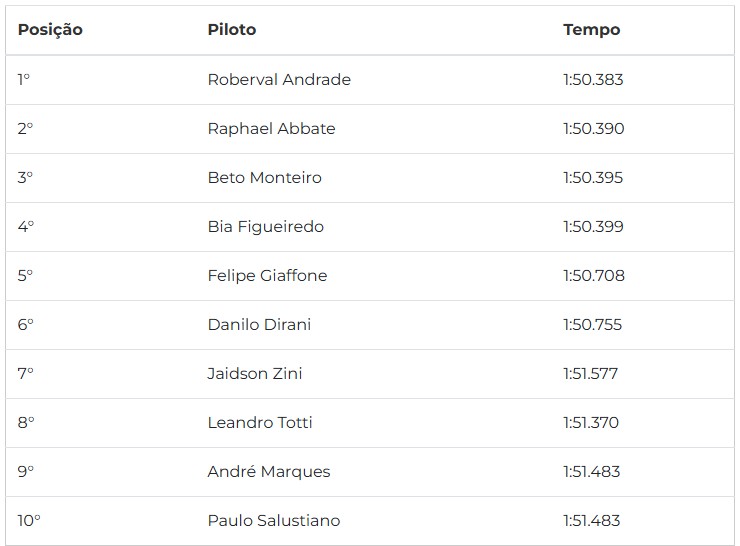The width and height of the screenshot is (740, 546).
Task: Select the time value 1:50.708
Action: click(x=594, y=276)
